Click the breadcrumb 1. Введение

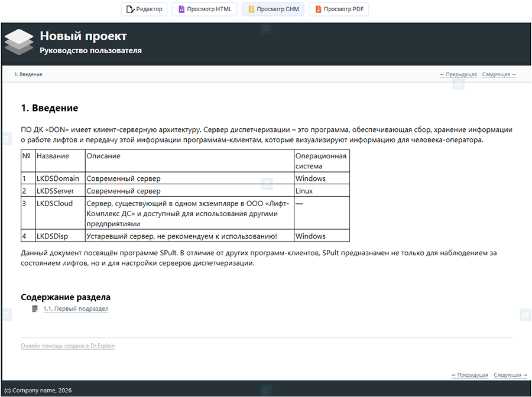pyautogui.click(x=28, y=74)
